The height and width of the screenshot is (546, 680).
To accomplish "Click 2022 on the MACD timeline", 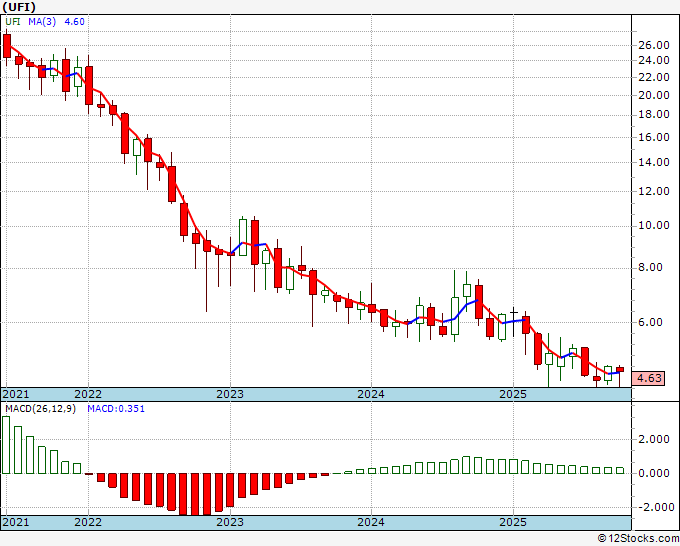I will pos(88,522).
